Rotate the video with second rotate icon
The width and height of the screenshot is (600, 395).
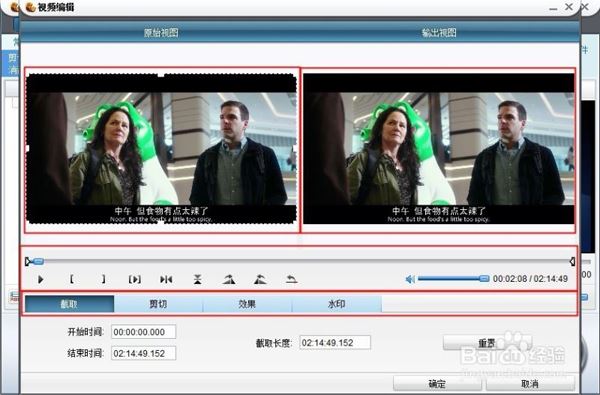click(x=260, y=279)
